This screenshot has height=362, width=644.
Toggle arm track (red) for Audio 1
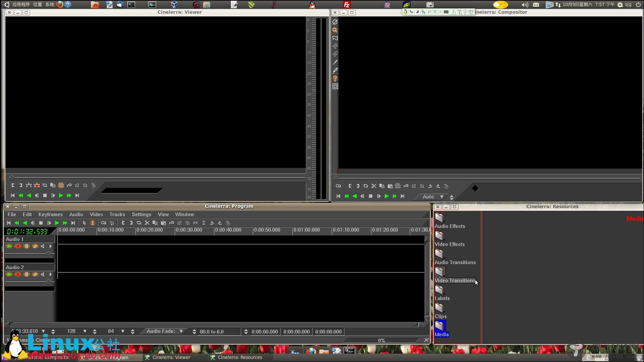(x=18, y=246)
